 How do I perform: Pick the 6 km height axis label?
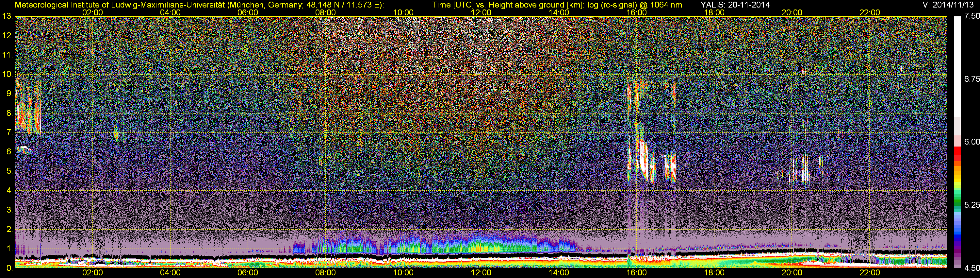pos(9,152)
